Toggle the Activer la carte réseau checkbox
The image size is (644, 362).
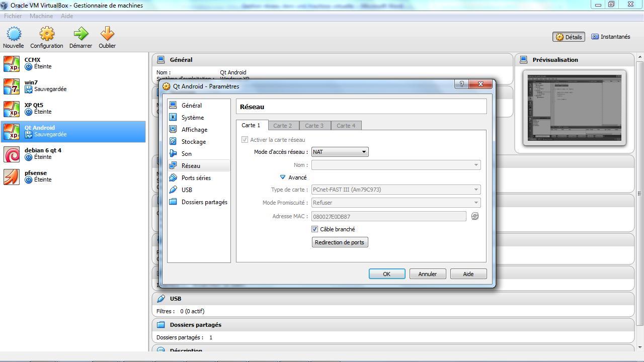pos(245,140)
